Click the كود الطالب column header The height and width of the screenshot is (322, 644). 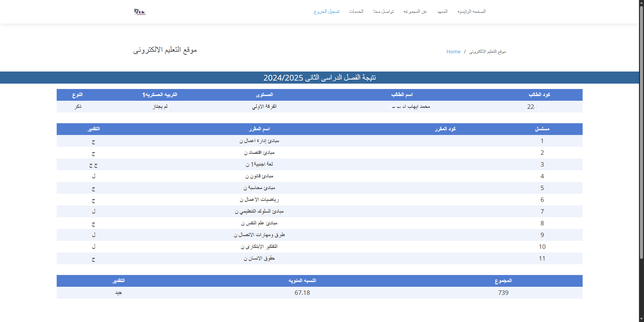539,95
